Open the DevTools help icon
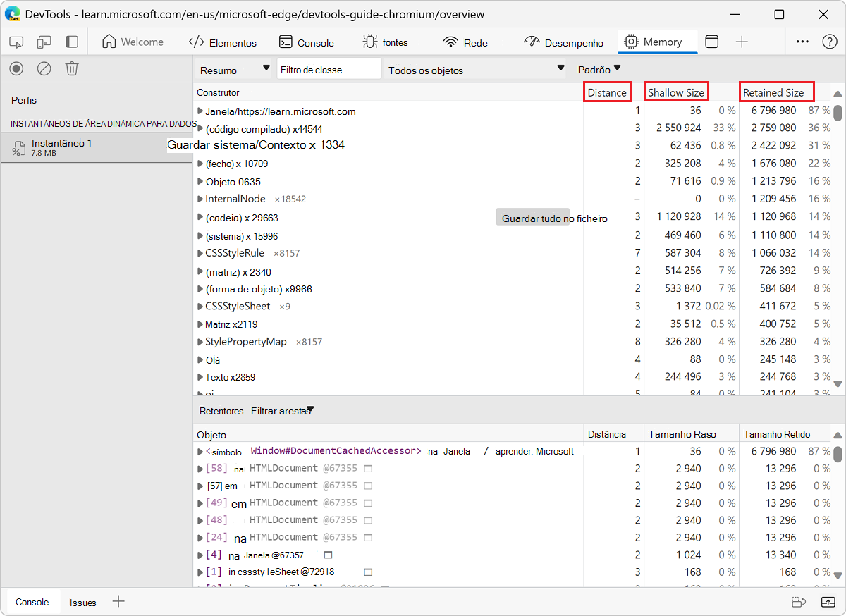 pyautogui.click(x=830, y=42)
